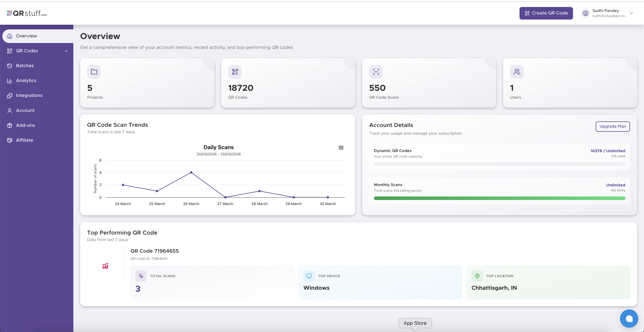Click the Users people icon
The image size is (644, 332).
click(x=517, y=72)
